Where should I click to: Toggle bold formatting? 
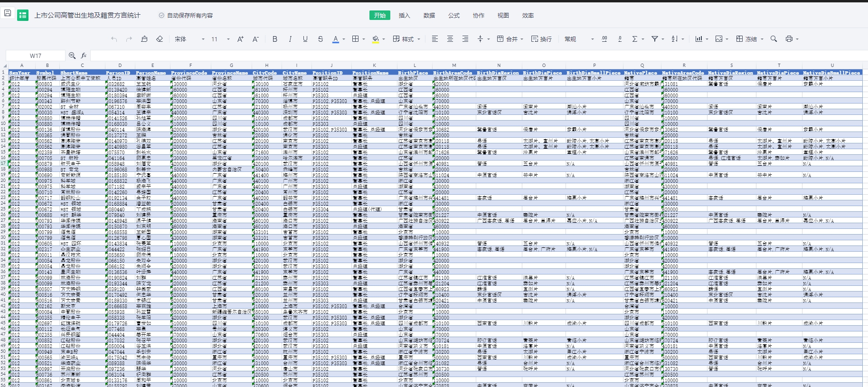click(x=275, y=39)
